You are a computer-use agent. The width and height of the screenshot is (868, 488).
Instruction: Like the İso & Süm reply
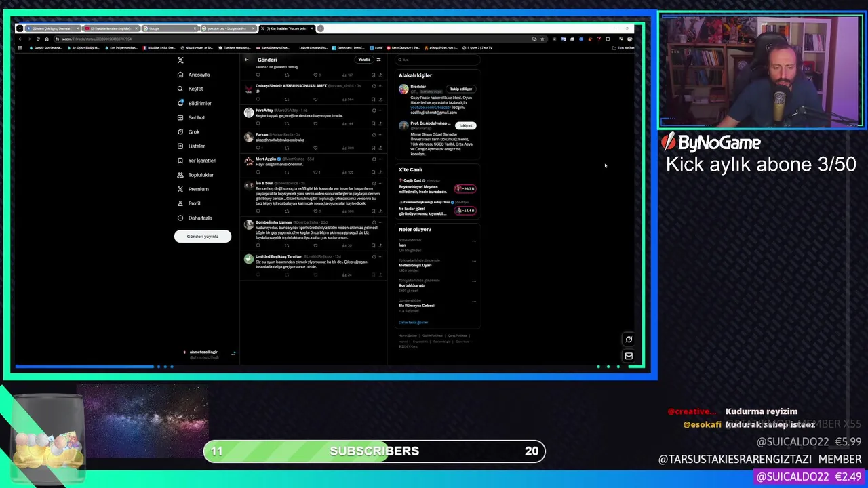315,211
